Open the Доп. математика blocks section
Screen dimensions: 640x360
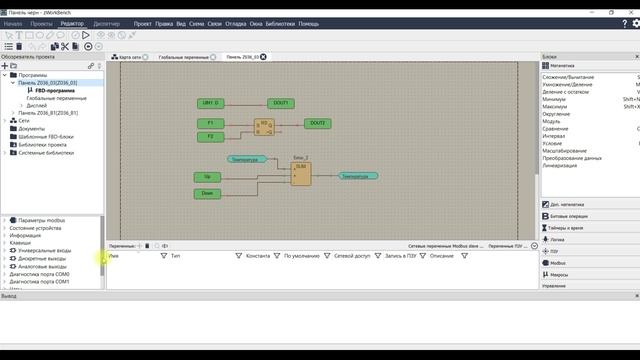590,204
